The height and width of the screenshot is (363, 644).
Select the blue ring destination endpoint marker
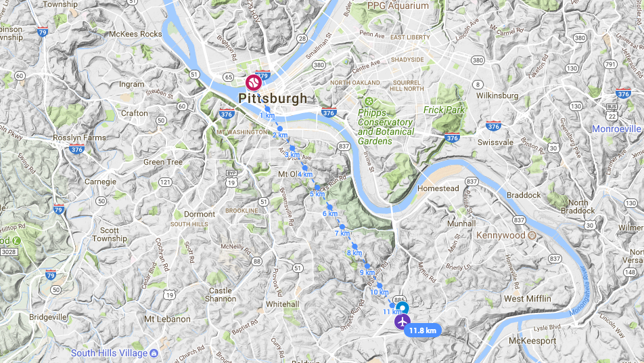click(x=402, y=307)
